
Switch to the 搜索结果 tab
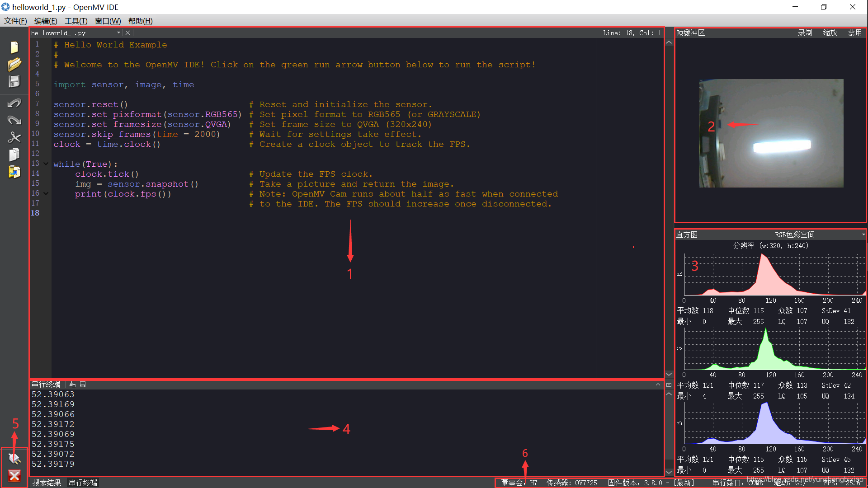tap(47, 483)
